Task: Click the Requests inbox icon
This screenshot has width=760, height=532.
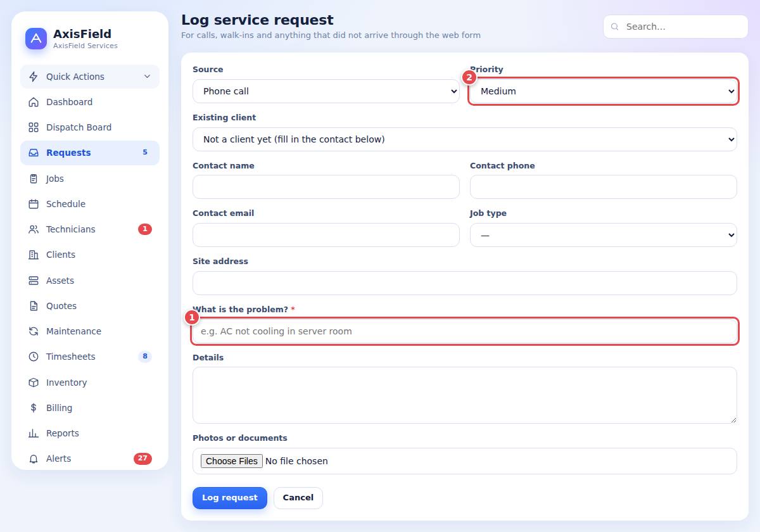Action: point(34,153)
